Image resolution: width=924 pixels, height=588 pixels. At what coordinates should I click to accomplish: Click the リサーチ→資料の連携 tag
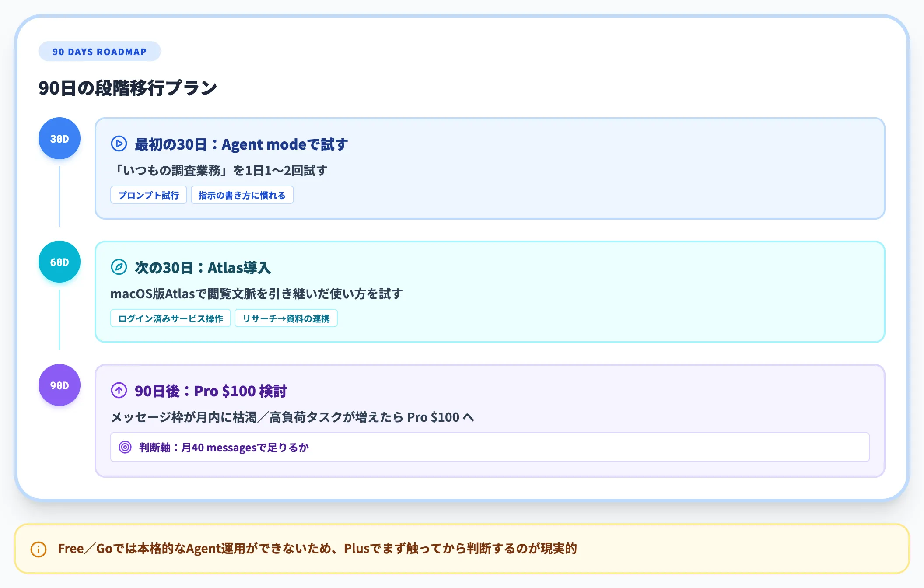(x=286, y=318)
